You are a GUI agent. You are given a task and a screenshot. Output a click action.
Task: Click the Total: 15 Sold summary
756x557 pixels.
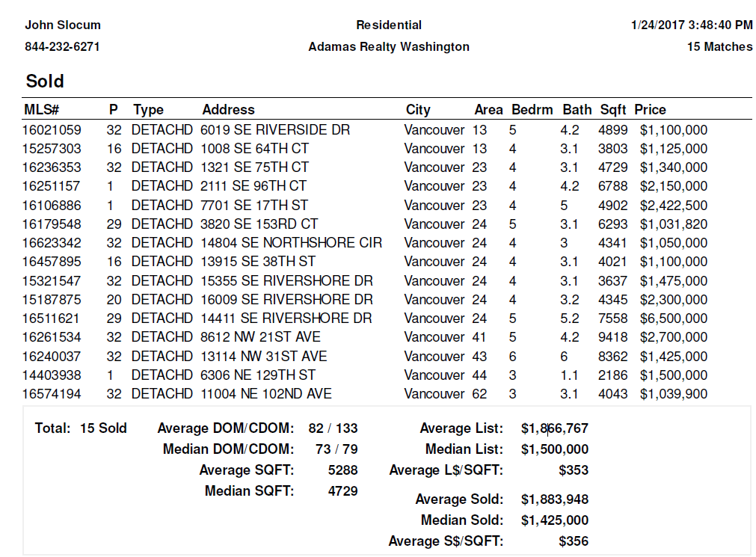click(81, 428)
